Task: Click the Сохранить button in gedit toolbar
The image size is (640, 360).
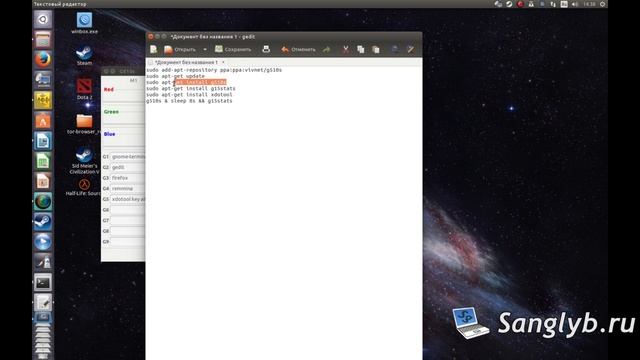Action: pyautogui.click(x=233, y=49)
